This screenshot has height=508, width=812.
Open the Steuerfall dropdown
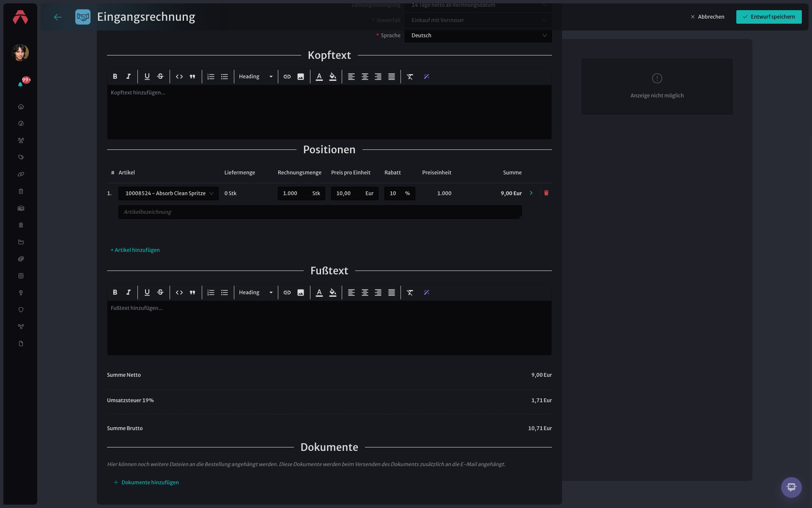(478, 20)
